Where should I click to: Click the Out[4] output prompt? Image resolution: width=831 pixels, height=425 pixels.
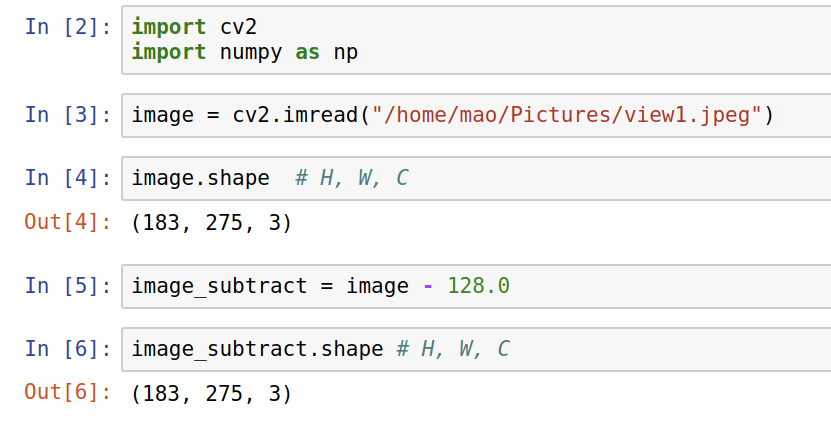point(68,222)
